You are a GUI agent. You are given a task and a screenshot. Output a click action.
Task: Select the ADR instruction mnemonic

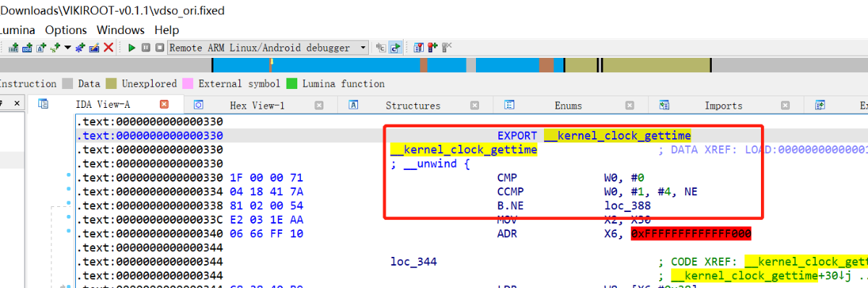(506, 234)
